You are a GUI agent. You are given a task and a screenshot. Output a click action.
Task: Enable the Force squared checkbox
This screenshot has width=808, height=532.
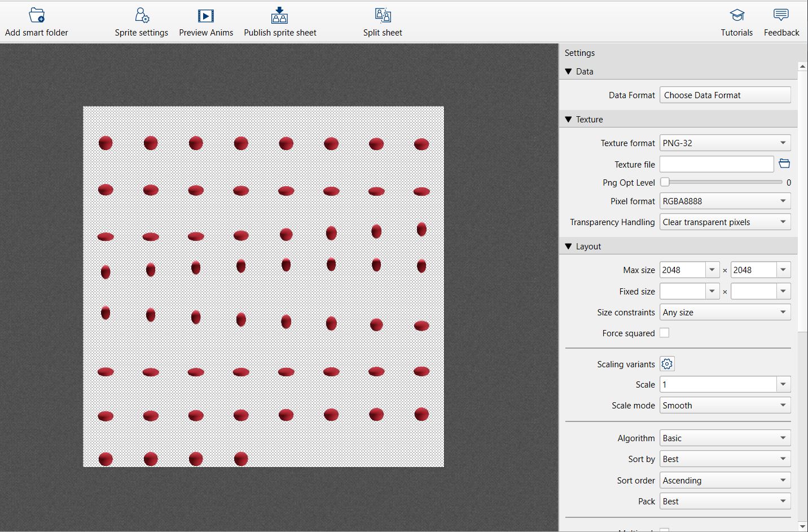[664, 333]
